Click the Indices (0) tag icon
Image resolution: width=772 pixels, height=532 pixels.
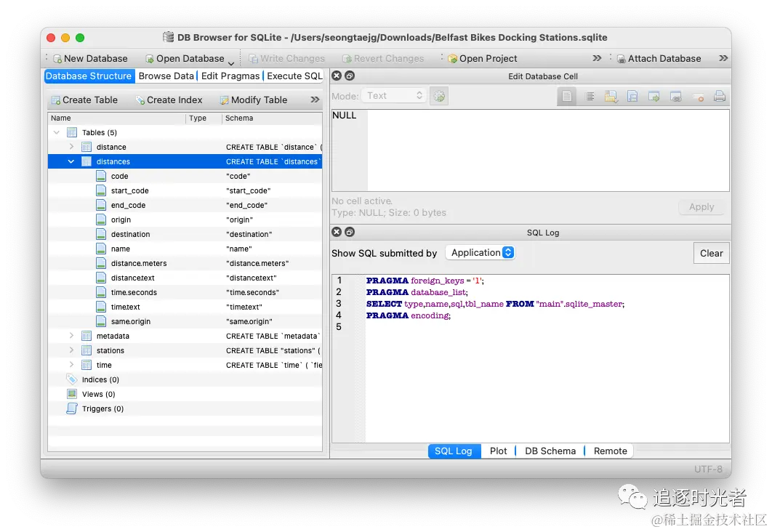coord(72,379)
